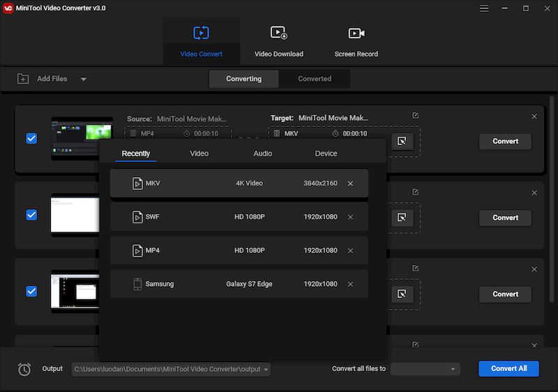Remove the second file from list
The image size is (558, 392).
coord(534,193)
